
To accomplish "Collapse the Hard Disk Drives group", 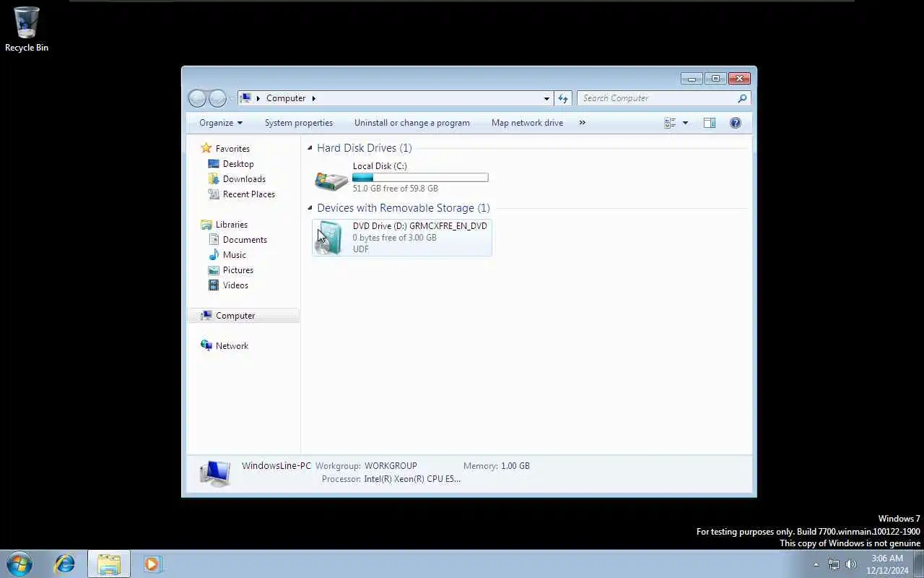I will coord(310,148).
